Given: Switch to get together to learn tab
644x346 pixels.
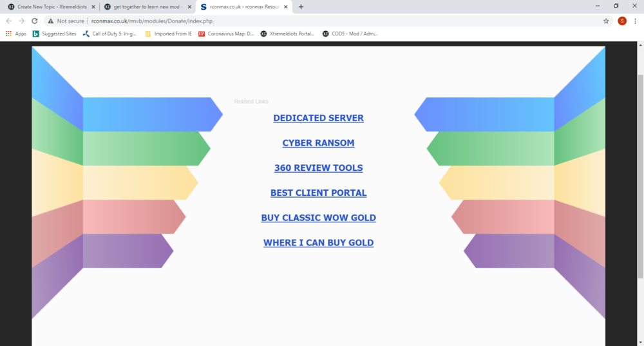Looking at the screenshot, I should pos(145,6).
